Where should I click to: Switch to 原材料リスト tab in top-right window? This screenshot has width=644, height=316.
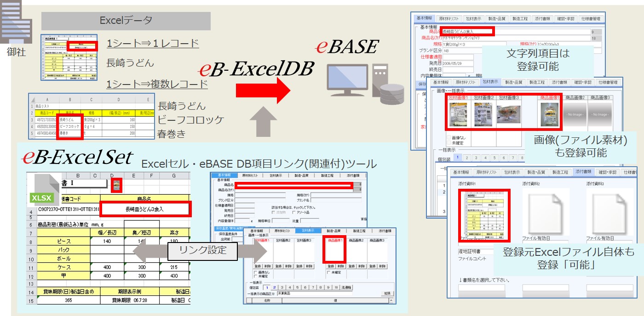click(x=448, y=18)
